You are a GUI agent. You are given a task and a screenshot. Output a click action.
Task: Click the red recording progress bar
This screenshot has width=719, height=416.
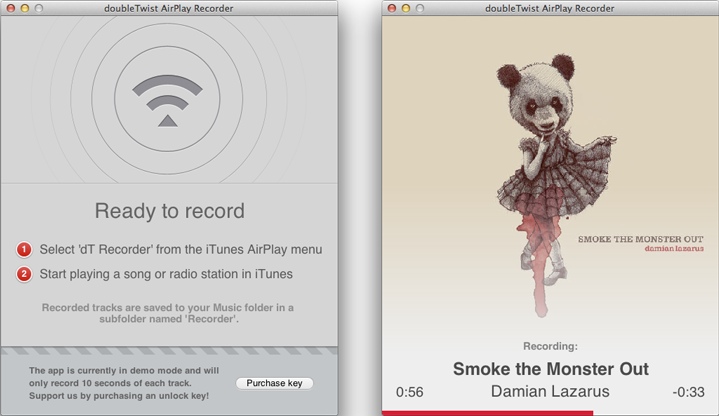(x=487, y=413)
